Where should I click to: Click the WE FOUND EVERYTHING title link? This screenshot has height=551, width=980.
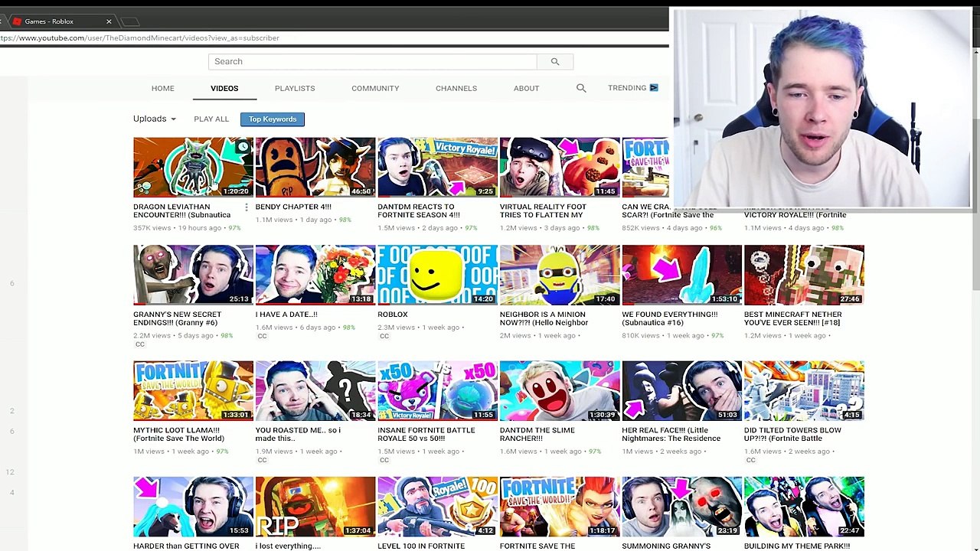click(670, 318)
